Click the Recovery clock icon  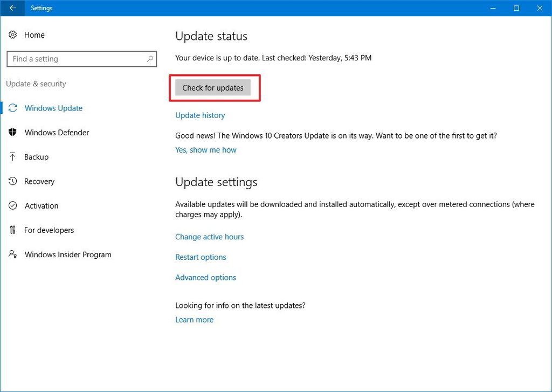click(x=13, y=181)
